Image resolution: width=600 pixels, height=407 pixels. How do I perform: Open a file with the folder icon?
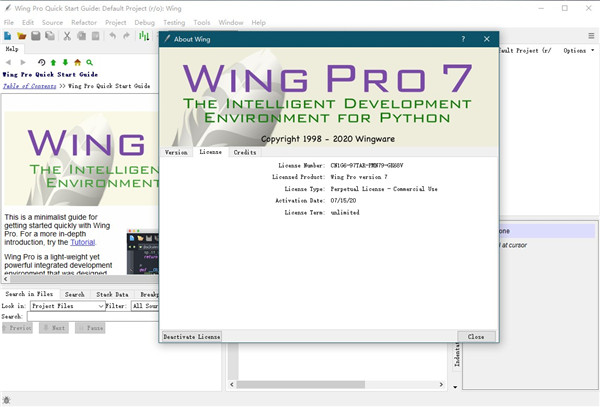pos(21,36)
